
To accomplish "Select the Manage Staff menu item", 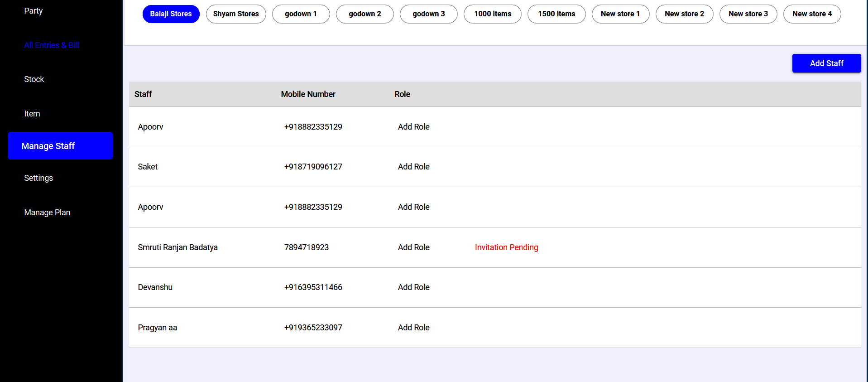I will pyautogui.click(x=60, y=146).
